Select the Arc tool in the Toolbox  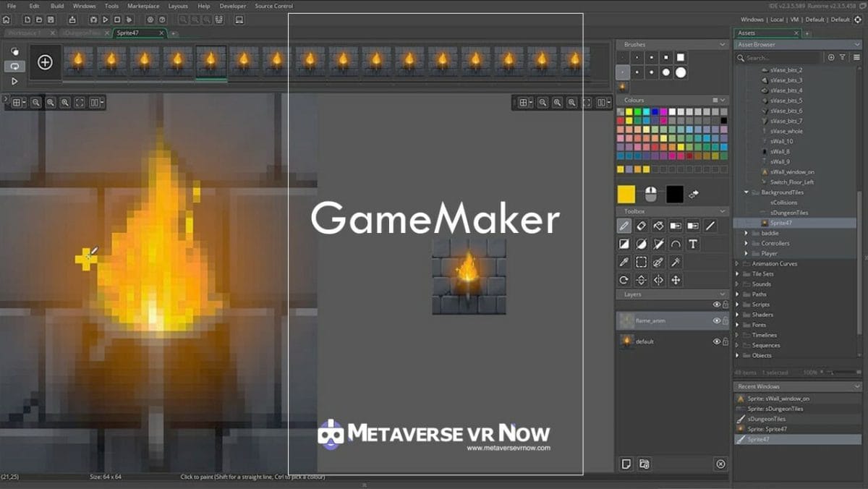pos(676,244)
